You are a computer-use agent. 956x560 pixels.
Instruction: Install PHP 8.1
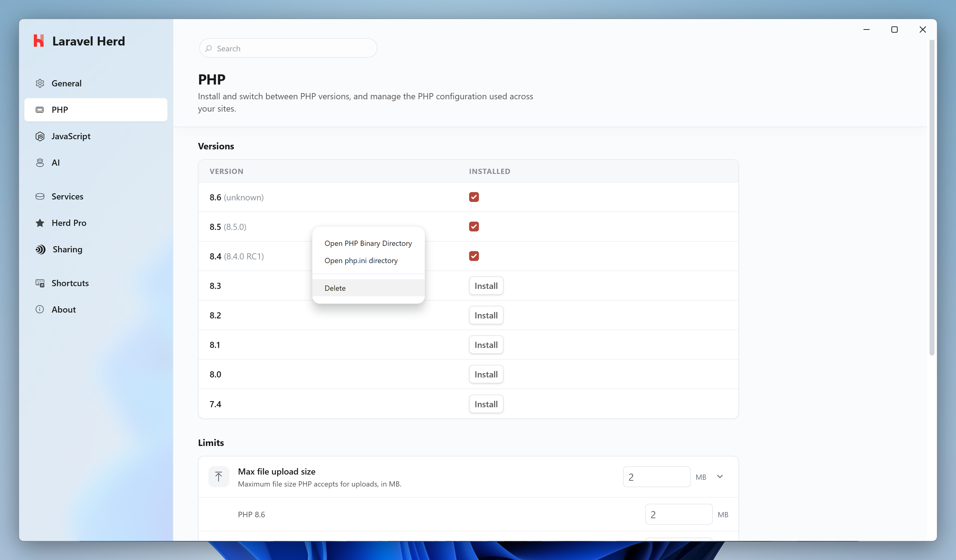point(486,345)
